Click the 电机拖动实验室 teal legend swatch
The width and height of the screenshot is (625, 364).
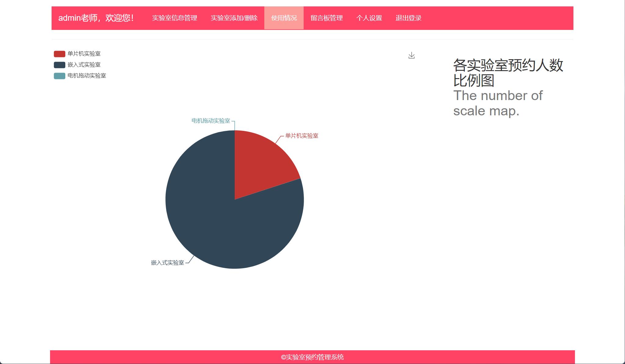(59, 76)
